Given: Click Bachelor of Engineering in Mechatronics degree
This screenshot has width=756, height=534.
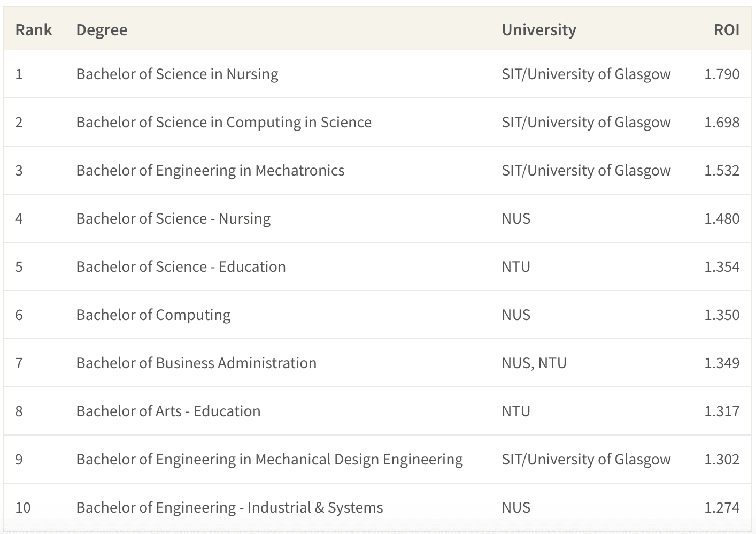Looking at the screenshot, I should point(210,171).
